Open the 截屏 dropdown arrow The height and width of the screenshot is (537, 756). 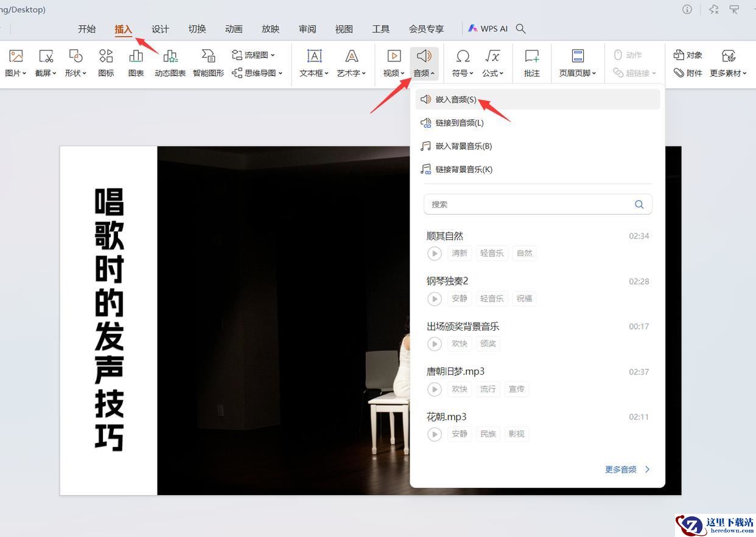click(x=54, y=74)
